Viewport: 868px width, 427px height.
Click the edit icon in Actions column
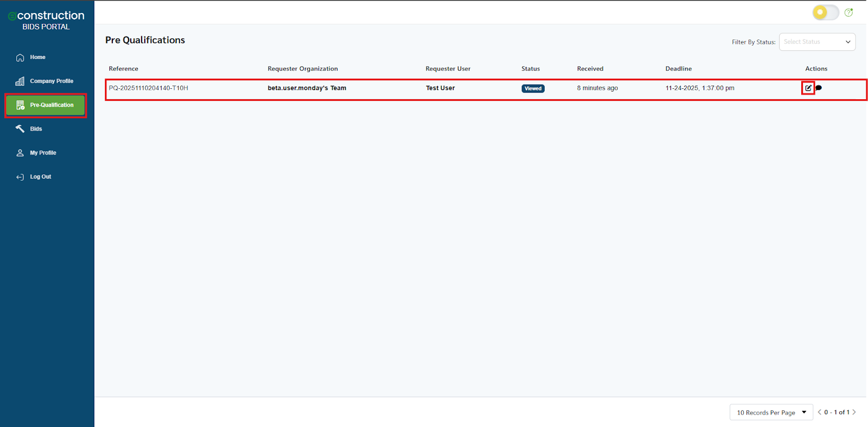point(808,88)
